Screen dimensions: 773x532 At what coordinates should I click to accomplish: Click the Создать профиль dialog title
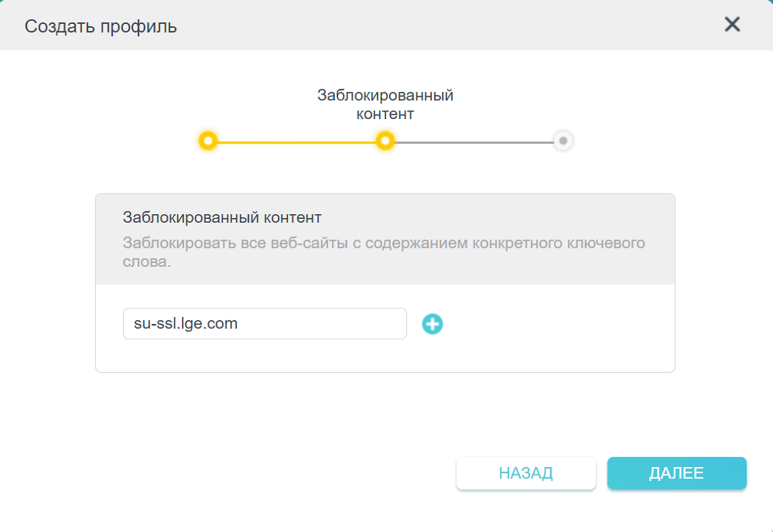click(101, 26)
